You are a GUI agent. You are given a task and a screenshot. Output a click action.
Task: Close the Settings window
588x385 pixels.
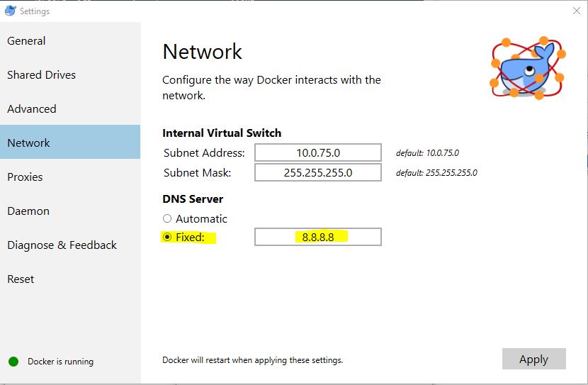tap(577, 11)
